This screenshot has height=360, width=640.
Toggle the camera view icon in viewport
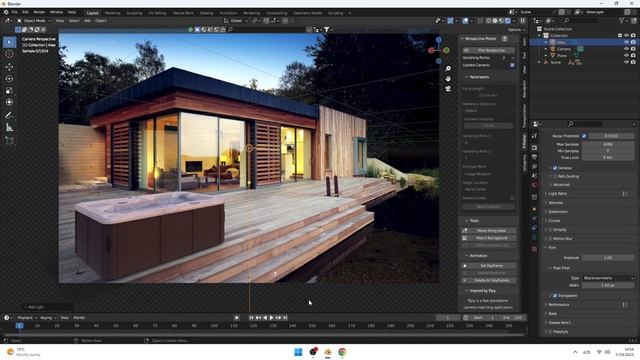click(448, 88)
